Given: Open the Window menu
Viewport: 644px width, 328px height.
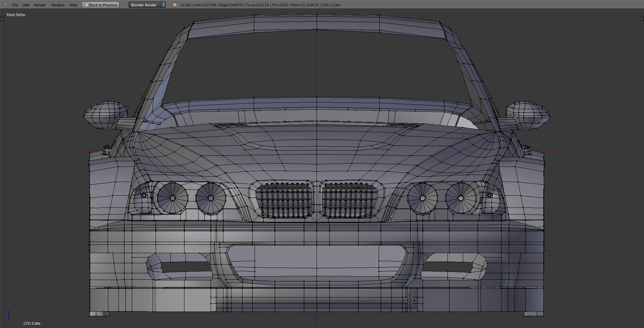Looking at the screenshot, I should [58, 5].
